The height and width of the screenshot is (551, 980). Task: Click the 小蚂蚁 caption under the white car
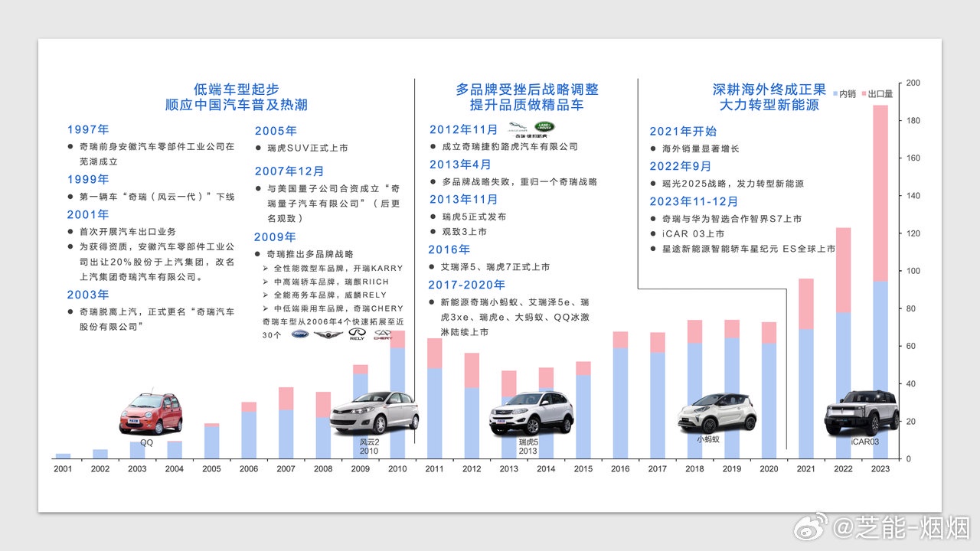708,439
